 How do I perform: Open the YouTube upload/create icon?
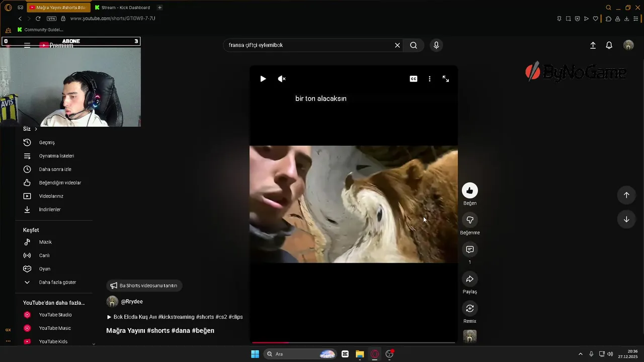[x=593, y=45]
